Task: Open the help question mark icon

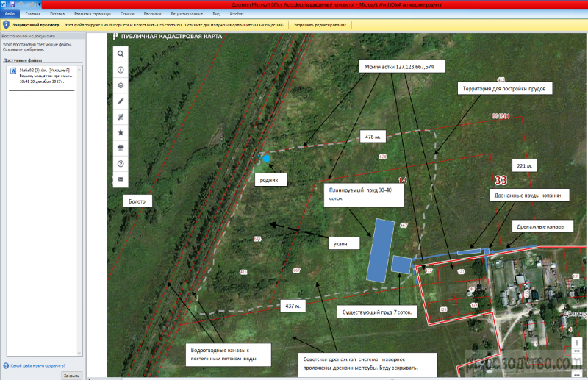Action: 121,163
